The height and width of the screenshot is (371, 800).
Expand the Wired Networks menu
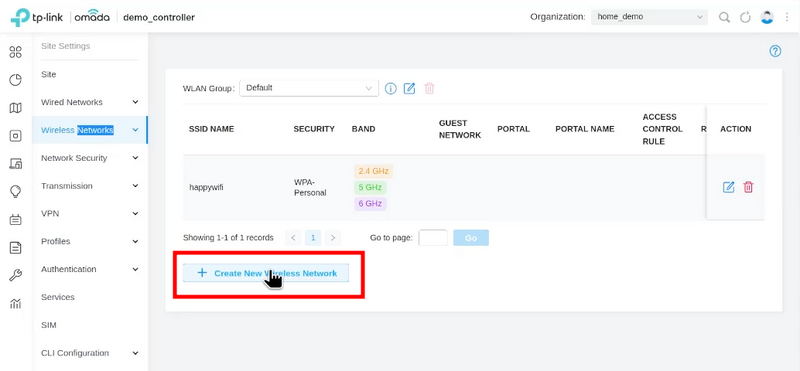pos(90,102)
